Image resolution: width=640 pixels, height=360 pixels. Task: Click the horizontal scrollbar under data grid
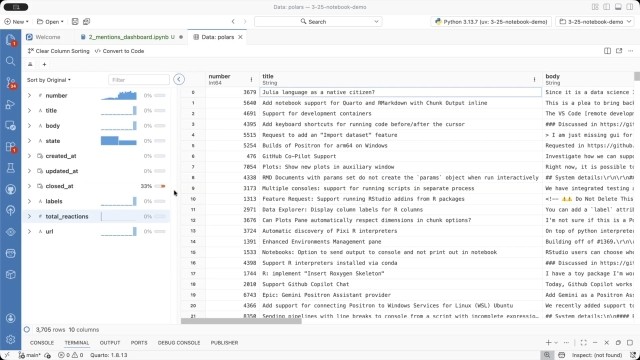click(241, 321)
